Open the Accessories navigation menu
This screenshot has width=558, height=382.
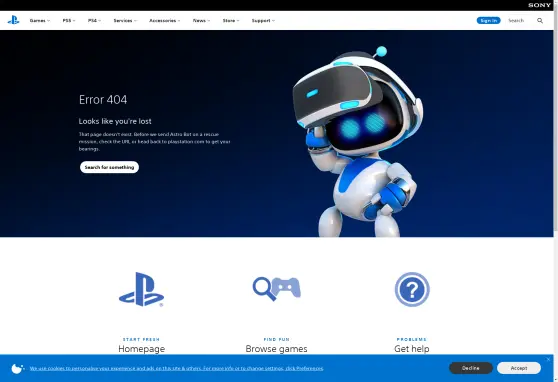164,21
